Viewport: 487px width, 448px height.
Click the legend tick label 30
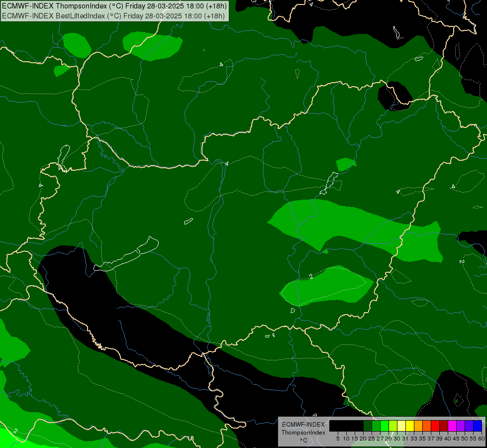pyautogui.click(x=397, y=439)
